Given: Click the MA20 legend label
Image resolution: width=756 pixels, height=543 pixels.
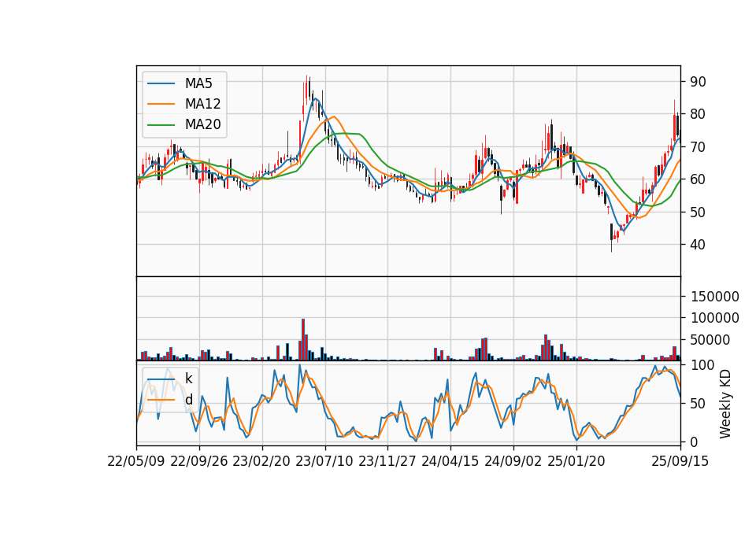Looking at the screenshot, I should click(202, 124).
